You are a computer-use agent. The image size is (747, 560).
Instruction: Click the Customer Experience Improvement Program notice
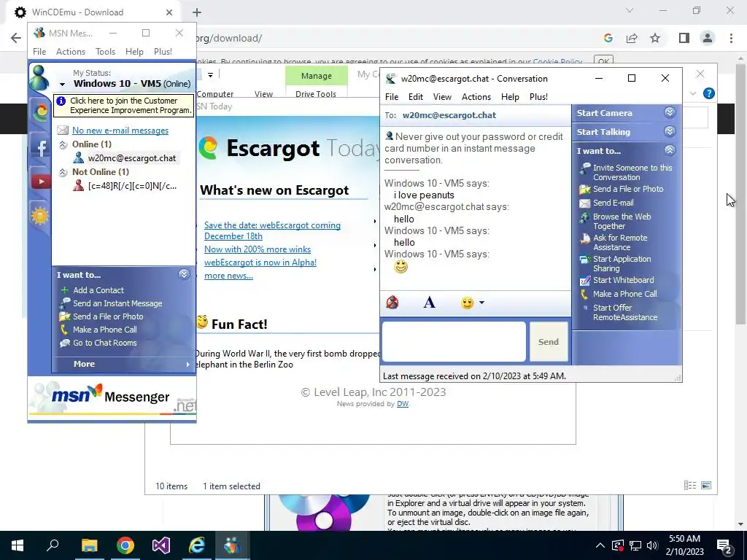click(124, 105)
